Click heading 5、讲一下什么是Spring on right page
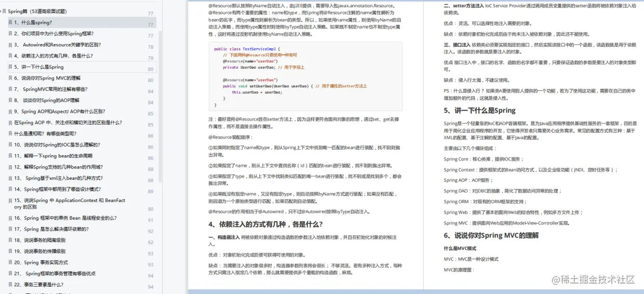This screenshot has height=294, width=644. point(479,110)
